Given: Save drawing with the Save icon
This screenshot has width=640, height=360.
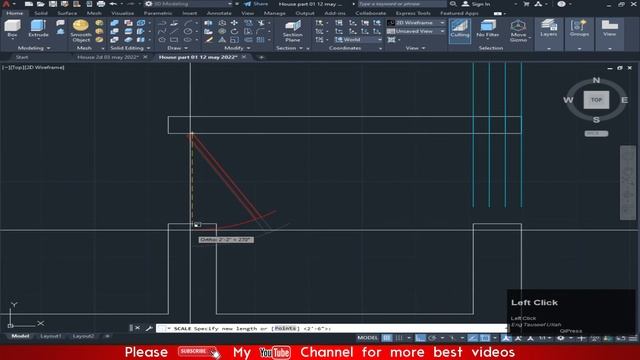Looking at the screenshot, I should 53,4.
